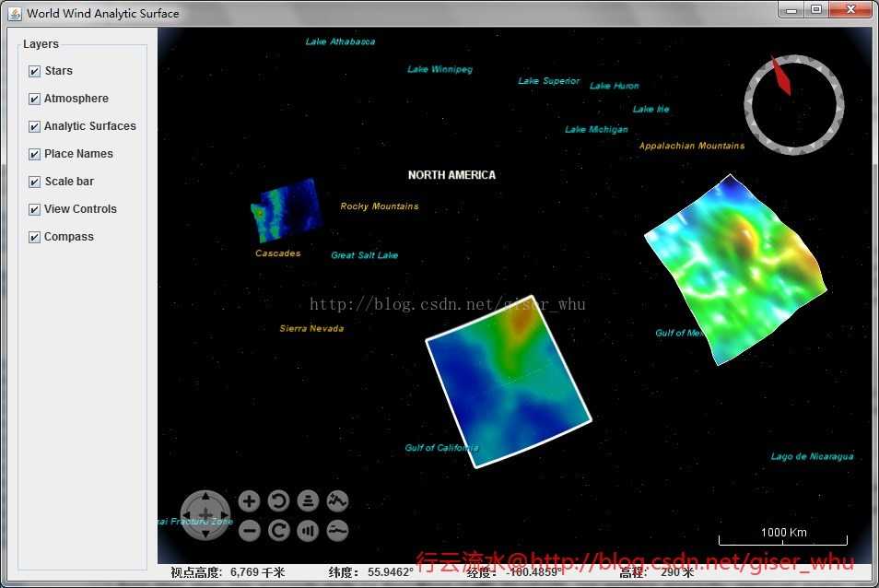The image size is (879, 588).
Task: Hide the Place Names layer
Action: (x=34, y=154)
